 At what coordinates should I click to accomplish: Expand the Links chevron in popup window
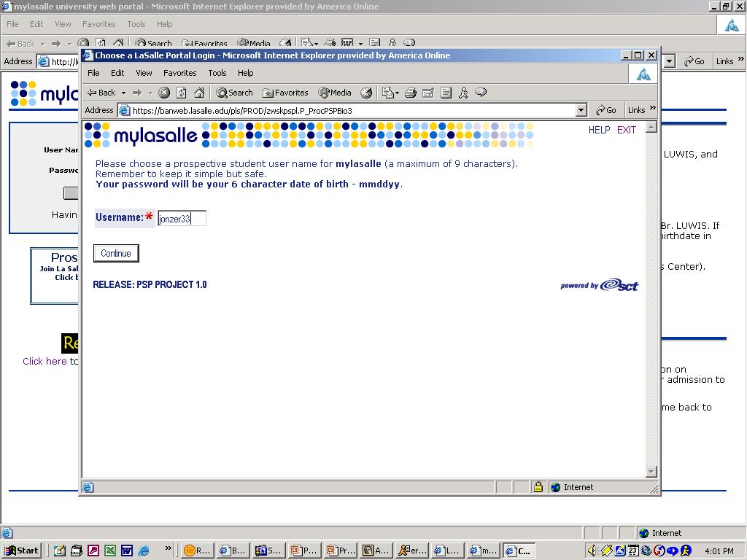(x=653, y=109)
